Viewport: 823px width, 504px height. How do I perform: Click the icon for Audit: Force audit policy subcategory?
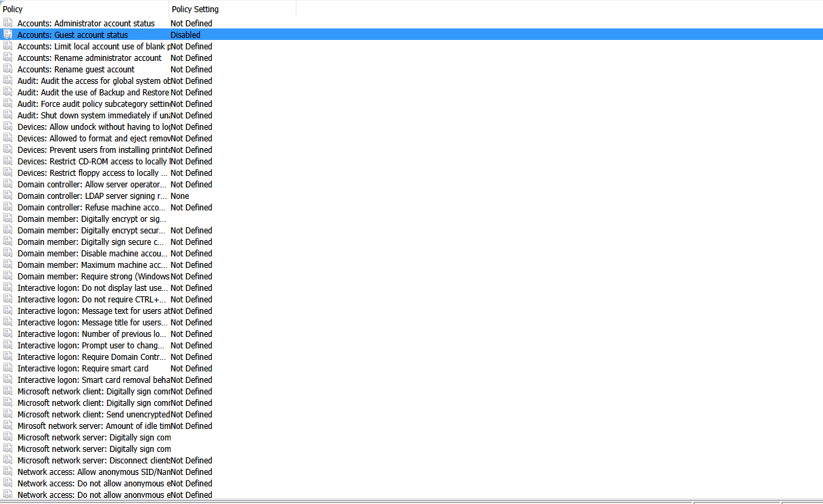pyautogui.click(x=7, y=104)
